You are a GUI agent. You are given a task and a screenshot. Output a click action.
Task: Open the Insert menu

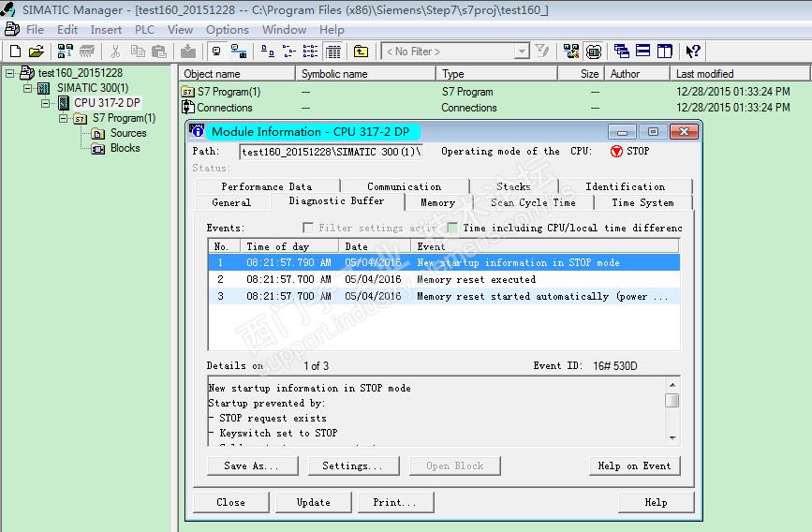(106, 30)
